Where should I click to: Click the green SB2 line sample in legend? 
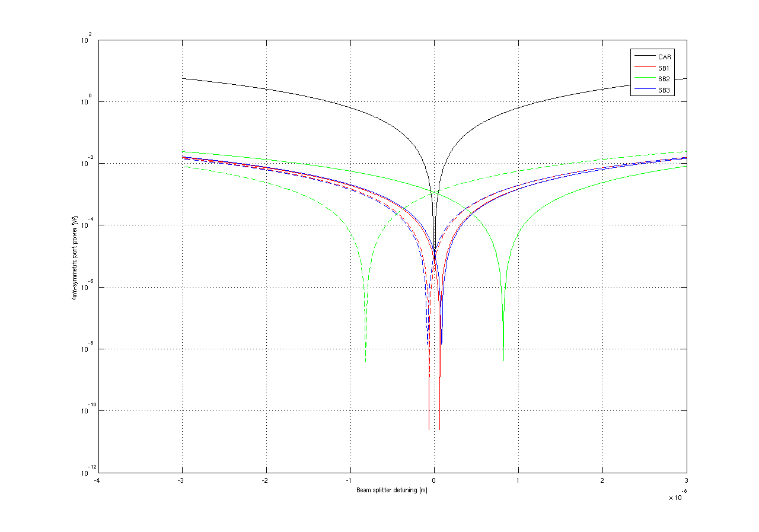[643, 79]
